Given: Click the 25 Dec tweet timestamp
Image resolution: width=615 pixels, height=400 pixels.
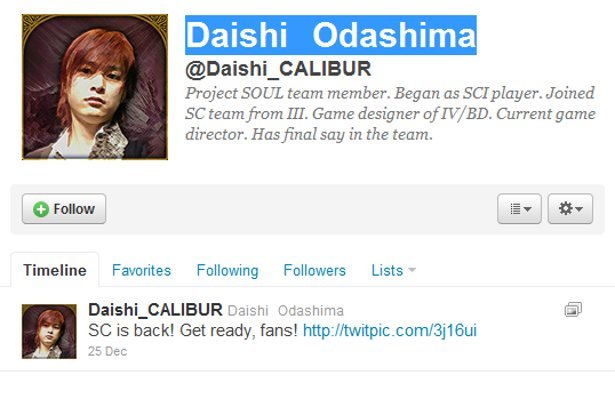Looking at the screenshot, I should (107, 351).
